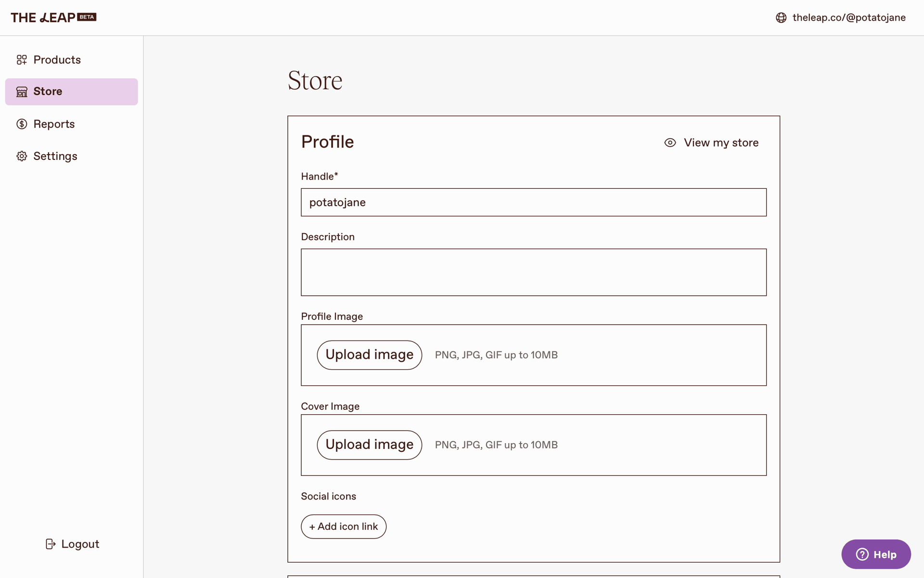The height and width of the screenshot is (578, 924).
Task: Click the Profile Image label
Action: point(332,316)
